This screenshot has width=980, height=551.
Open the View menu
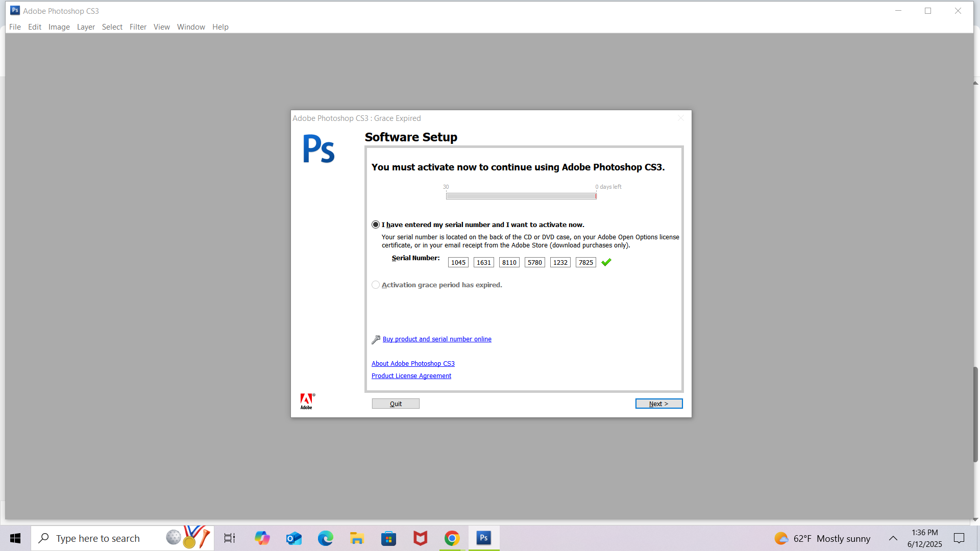point(162,27)
